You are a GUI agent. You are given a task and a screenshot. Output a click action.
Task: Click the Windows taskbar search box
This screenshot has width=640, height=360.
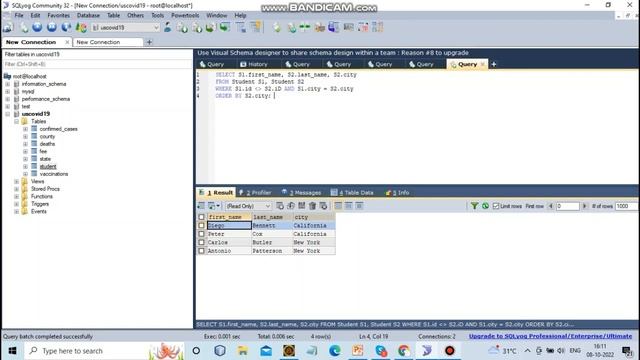point(104,351)
